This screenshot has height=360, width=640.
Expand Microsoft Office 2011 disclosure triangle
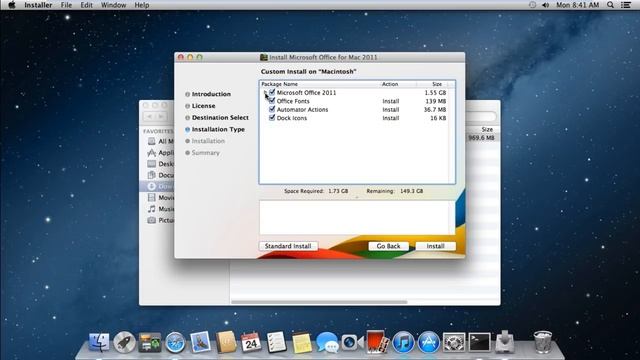pyautogui.click(x=265, y=93)
